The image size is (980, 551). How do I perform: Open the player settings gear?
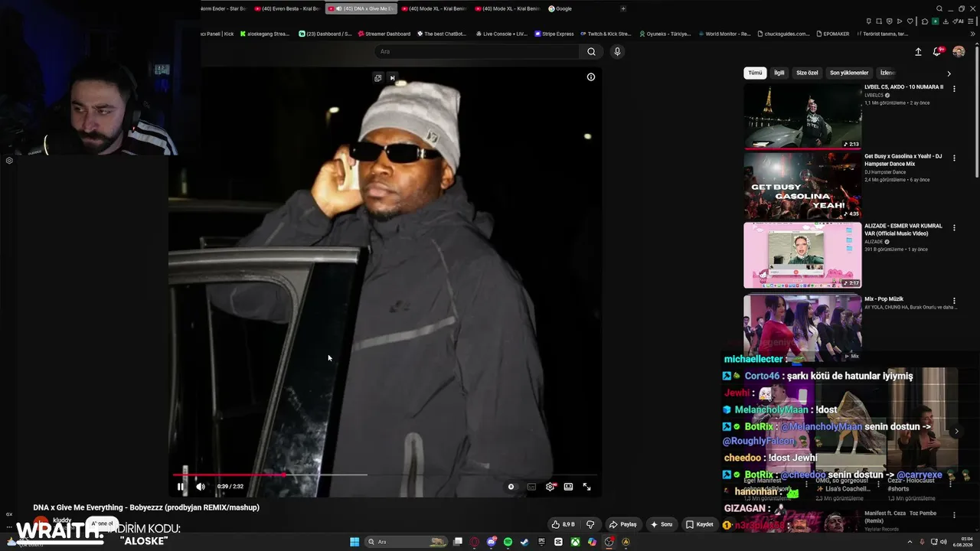click(x=550, y=487)
